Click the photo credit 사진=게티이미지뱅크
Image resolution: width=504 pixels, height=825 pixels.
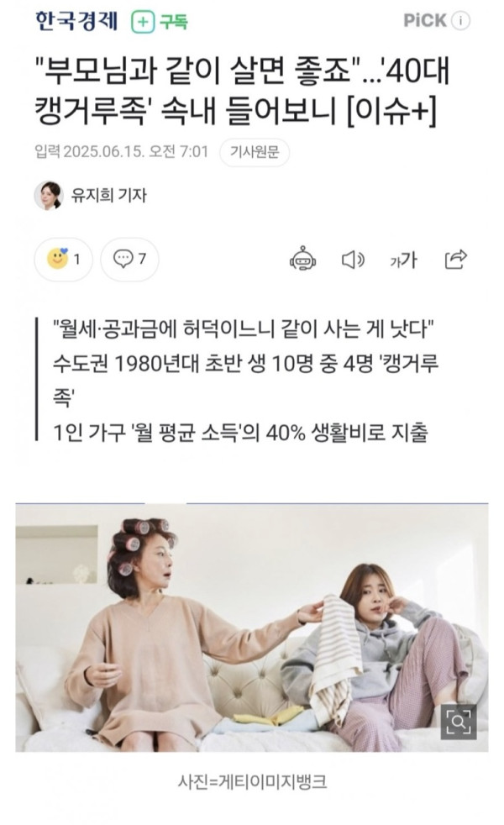pos(252,782)
